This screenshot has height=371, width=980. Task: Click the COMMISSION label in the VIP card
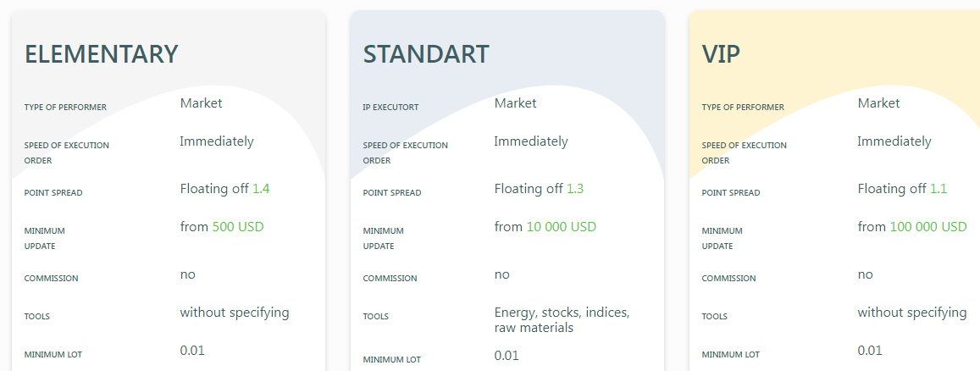728,279
